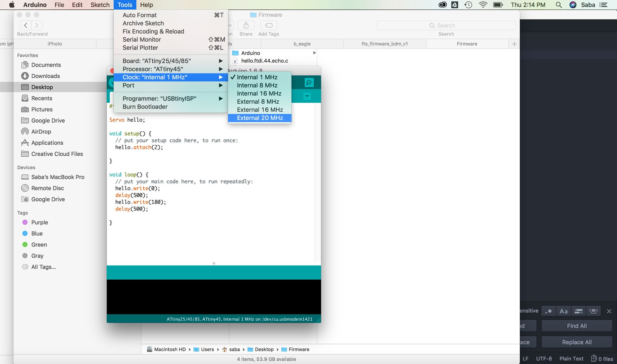Open Serial Monitor from Tools menu
Screen dimensions: 617x364
[171, 39]
